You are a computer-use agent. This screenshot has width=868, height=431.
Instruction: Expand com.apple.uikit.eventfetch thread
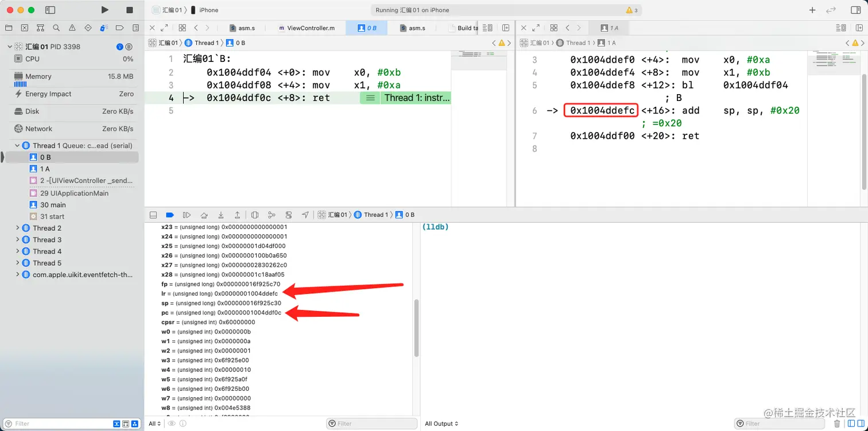click(x=17, y=275)
